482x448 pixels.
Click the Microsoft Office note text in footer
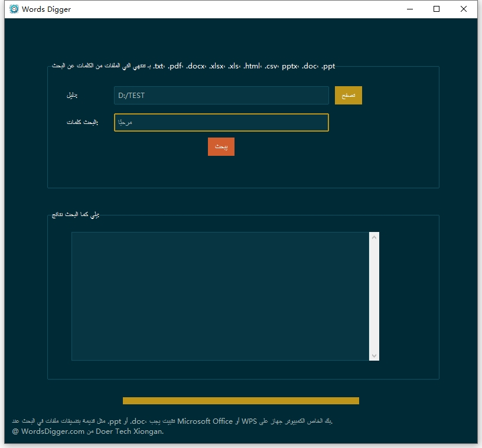click(172, 421)
